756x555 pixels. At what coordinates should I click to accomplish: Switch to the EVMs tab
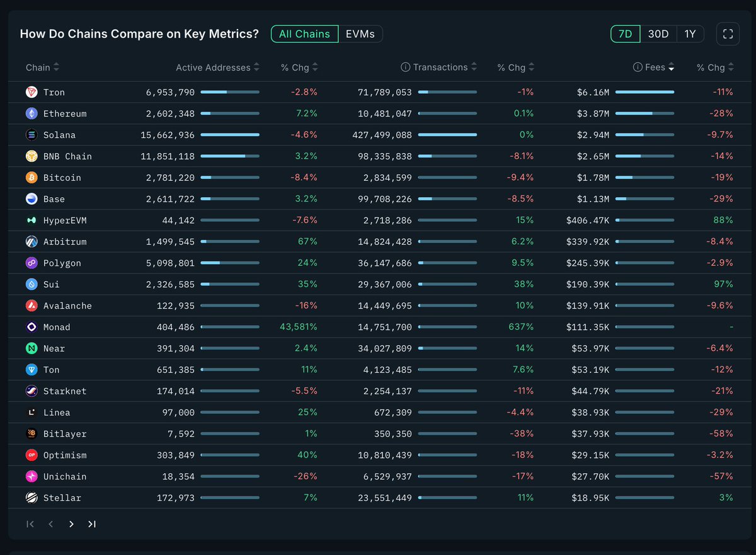pos(360,34)
